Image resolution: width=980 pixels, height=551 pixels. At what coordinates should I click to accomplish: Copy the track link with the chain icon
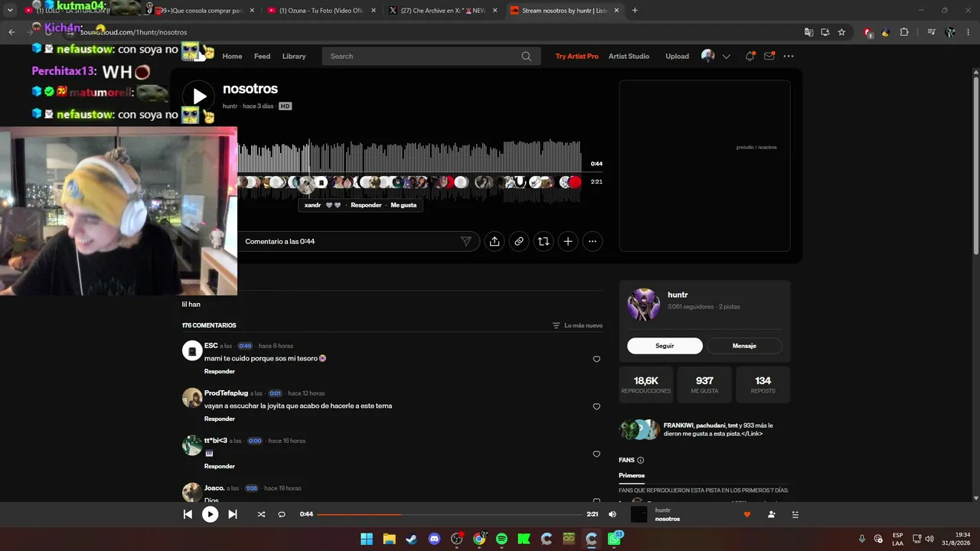519,241
